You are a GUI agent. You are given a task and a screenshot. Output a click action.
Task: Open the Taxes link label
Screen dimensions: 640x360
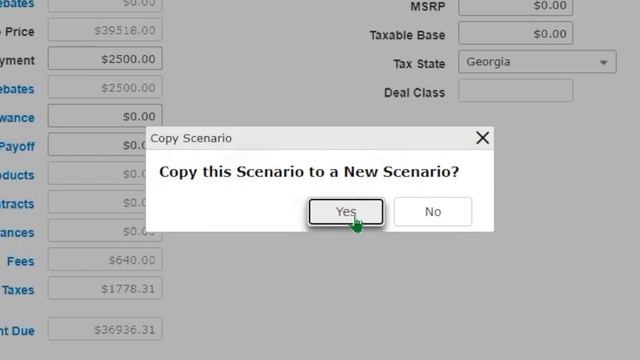[18, 290]
